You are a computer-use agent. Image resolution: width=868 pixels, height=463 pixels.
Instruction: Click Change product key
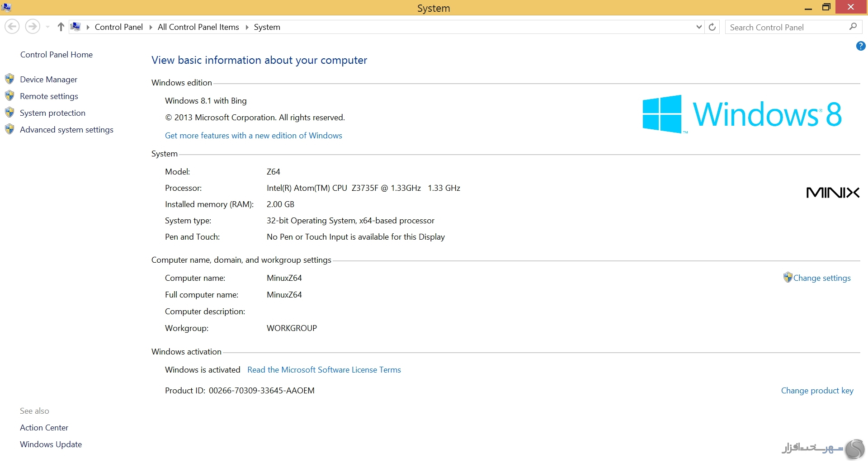pos(817,391)
